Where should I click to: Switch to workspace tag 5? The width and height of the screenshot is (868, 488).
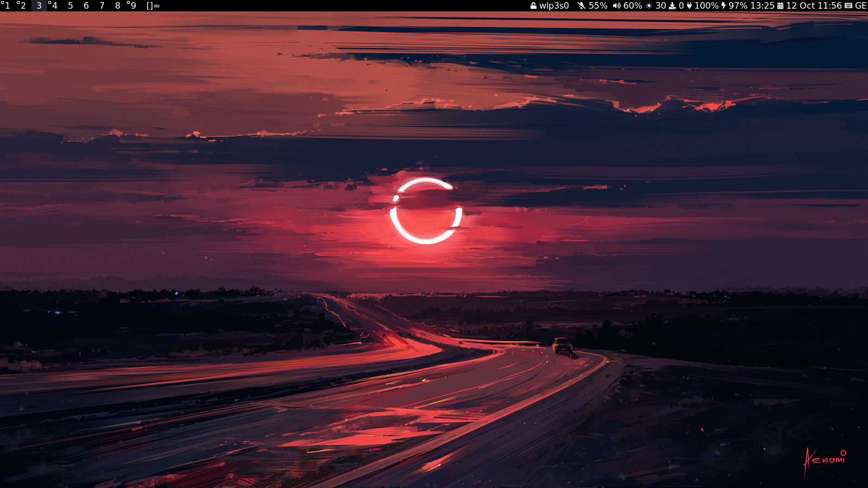70,5
